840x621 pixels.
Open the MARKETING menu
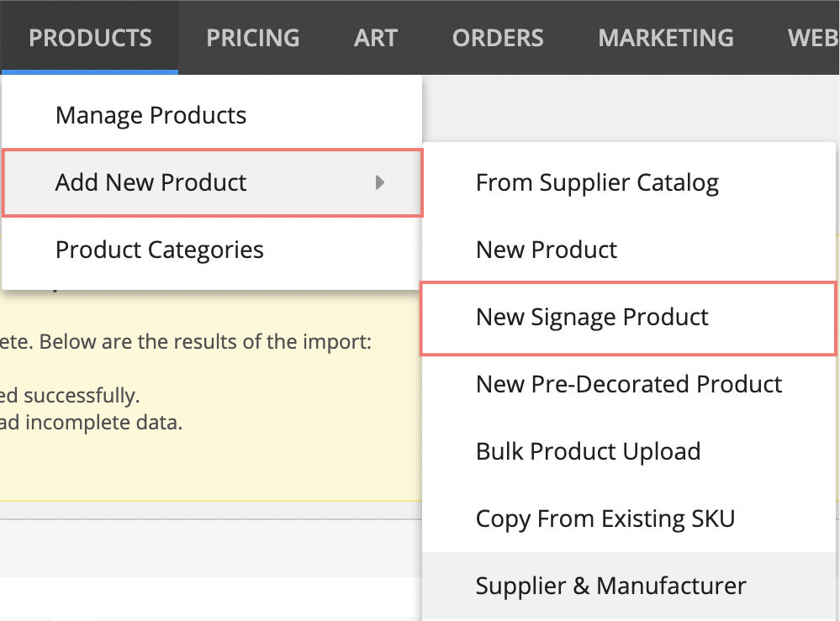665,37
